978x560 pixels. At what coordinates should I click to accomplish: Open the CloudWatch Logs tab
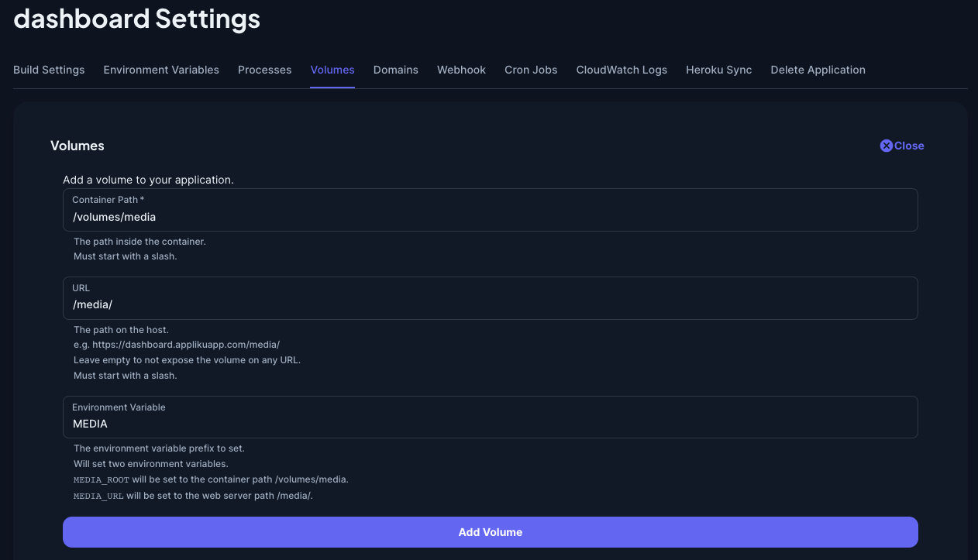(x=621, y=70)
